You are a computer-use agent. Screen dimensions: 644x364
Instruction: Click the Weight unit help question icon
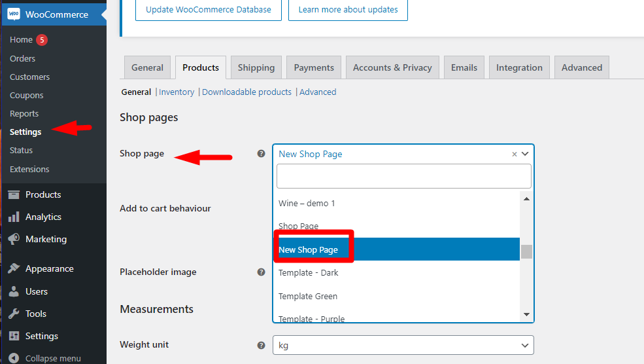[262, 345]
